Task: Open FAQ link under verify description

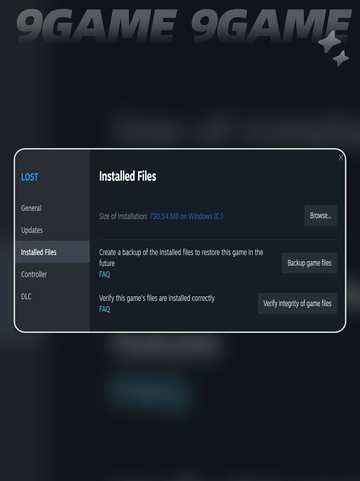Action: [104, 309]
